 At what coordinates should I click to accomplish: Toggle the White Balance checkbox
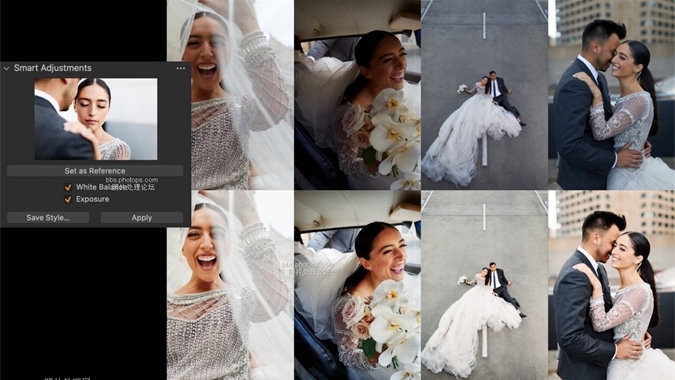coord(68,187)
